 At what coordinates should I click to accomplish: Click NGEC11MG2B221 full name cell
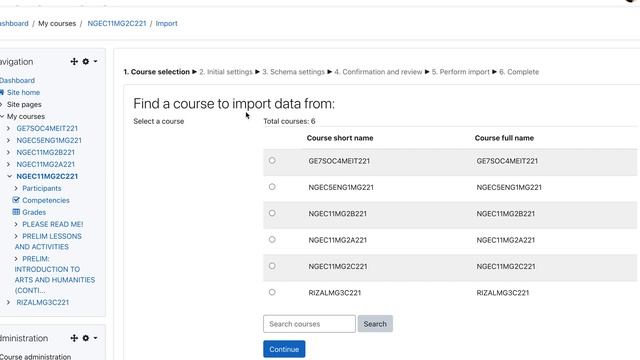[506, 213]
